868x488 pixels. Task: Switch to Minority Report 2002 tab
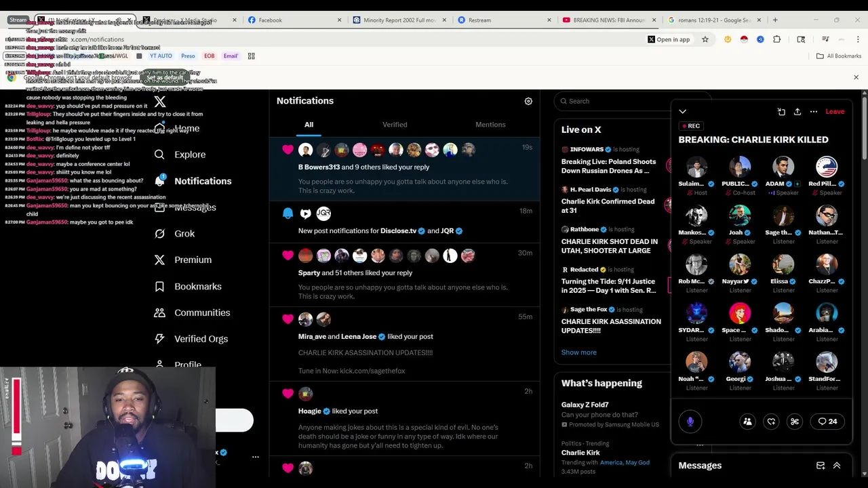pos(398,20)
